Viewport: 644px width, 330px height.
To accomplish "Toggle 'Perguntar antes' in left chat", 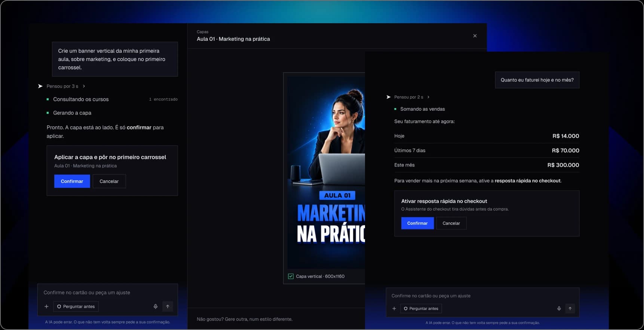I will pyautogui.click(x=76, y=306).
